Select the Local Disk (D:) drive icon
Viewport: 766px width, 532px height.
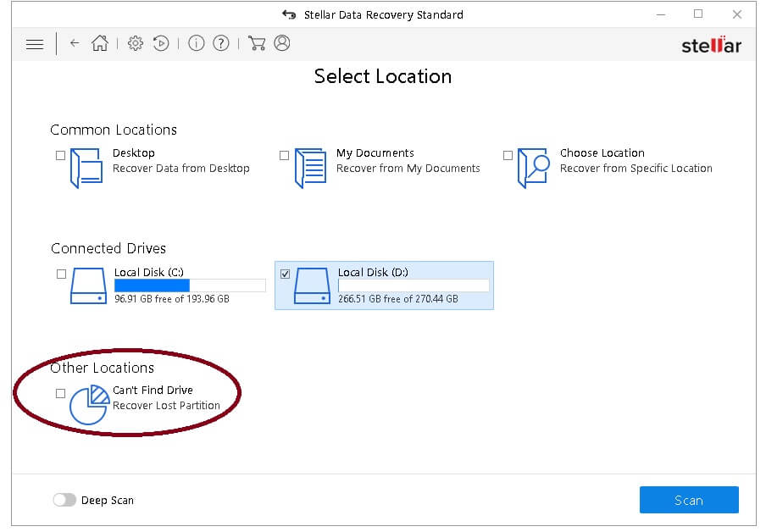[x=312, y=285]
